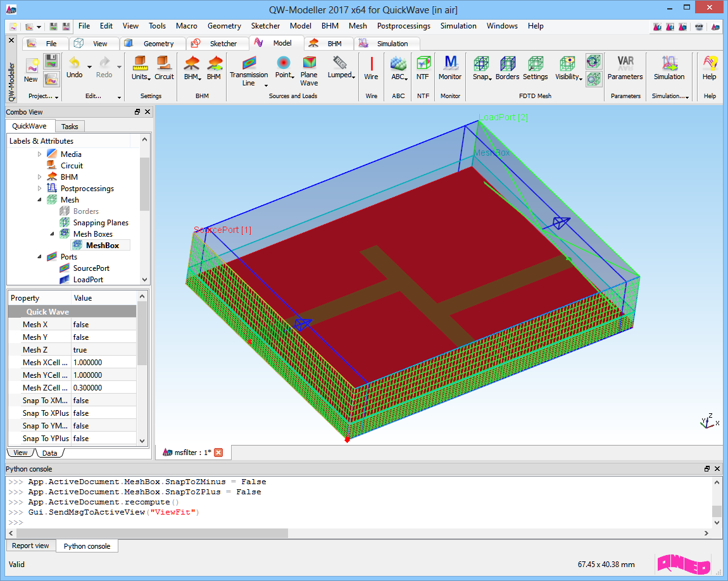This screenshot has width=728, height=581.
Task: Click the mesh Visibility icon
Action: (567, 63)
